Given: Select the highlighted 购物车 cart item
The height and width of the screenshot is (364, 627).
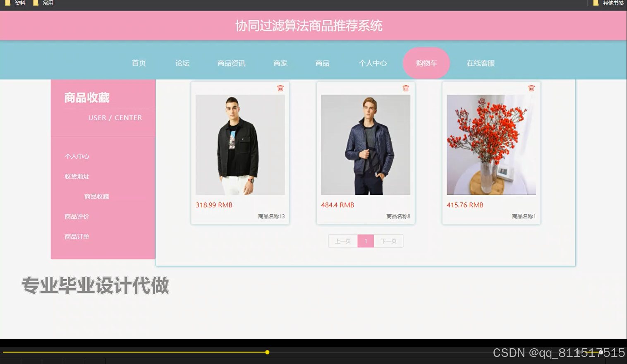Looking at the screenshot, I should tap(426, 63).
